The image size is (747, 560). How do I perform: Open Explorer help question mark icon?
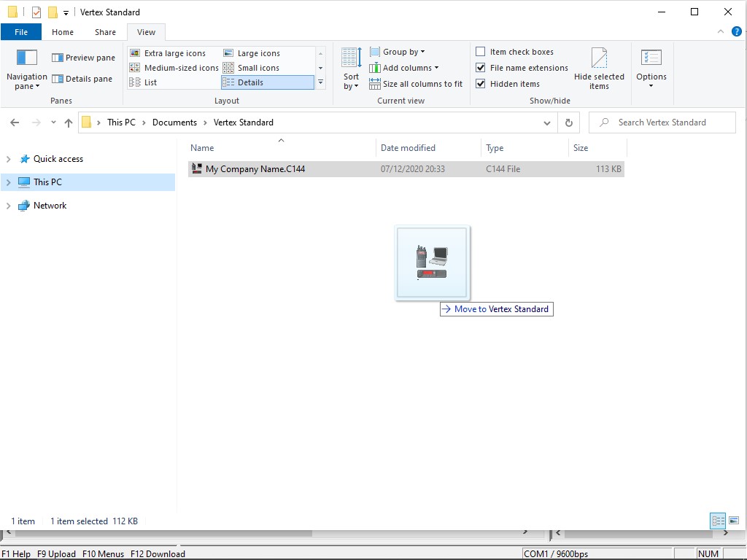coord(737,31)
